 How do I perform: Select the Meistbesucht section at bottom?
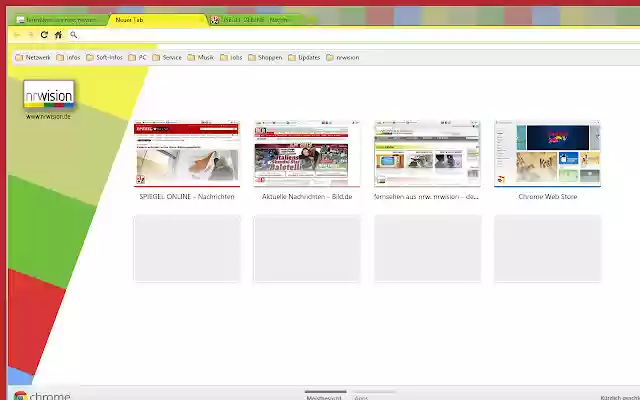tap(326, 396)
